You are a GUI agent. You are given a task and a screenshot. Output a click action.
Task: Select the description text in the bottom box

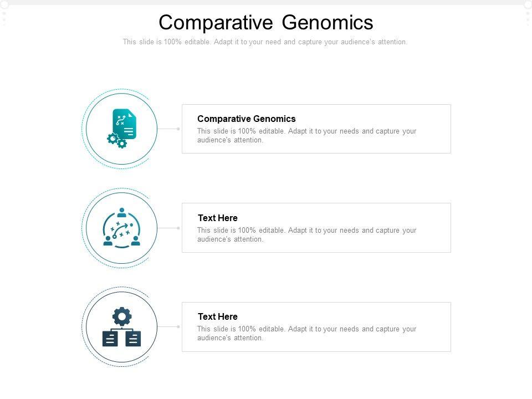[306, 333]
